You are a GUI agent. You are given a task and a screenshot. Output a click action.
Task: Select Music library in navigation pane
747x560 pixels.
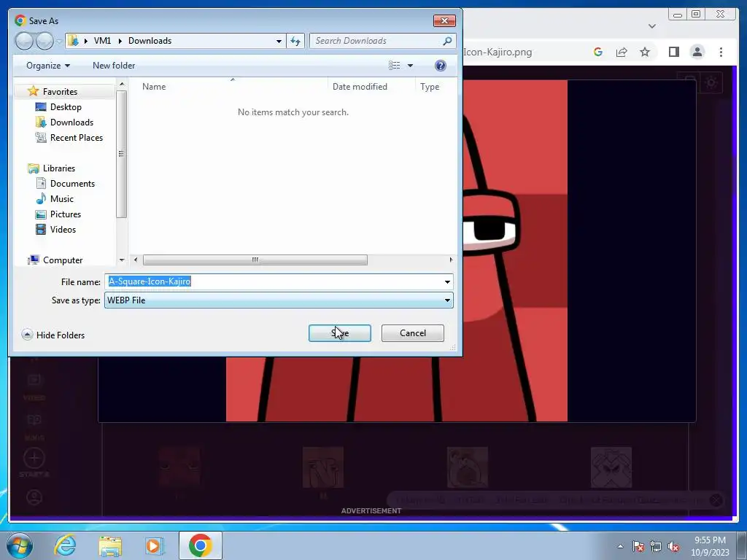(x=61, y=198)
